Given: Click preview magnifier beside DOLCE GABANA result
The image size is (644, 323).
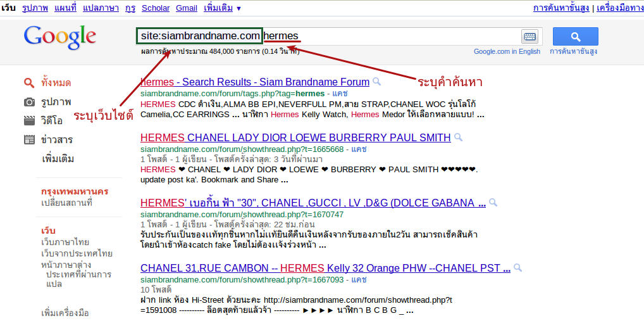Looking at the screenshot, I should tap(493, 203).
